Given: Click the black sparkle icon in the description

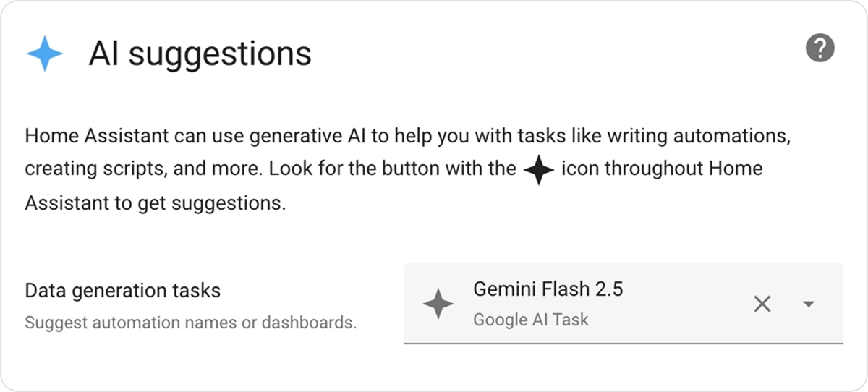Looking at the screenshot, I should (x=539, y=170).
